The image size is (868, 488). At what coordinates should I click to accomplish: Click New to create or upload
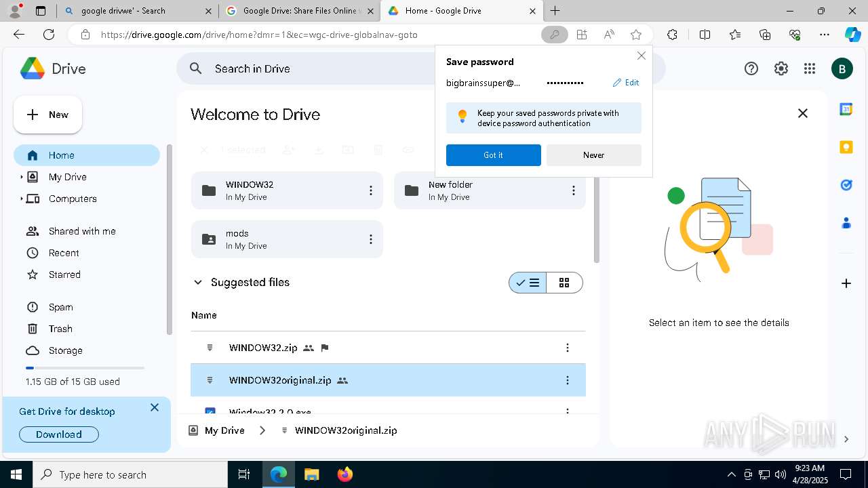coord(48,115)
